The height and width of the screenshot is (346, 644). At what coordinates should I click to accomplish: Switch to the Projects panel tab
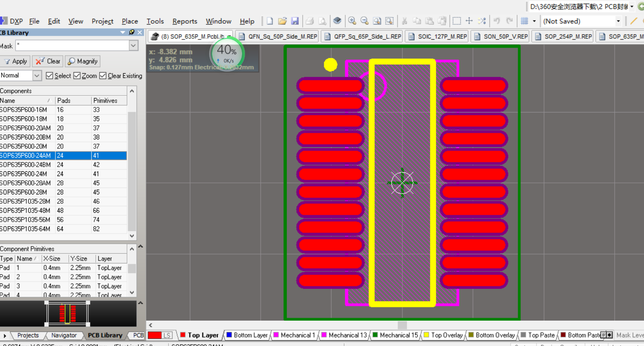(28, 335)
